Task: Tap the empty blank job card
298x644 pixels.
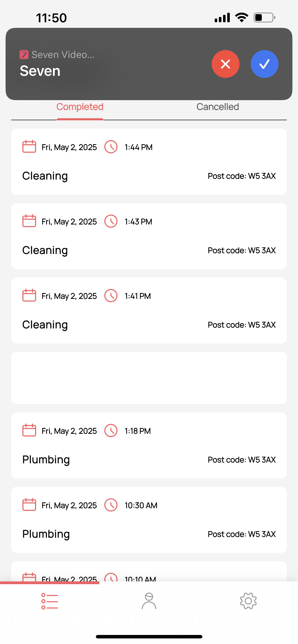Action: pyautogui.click(x=149, y=378)
